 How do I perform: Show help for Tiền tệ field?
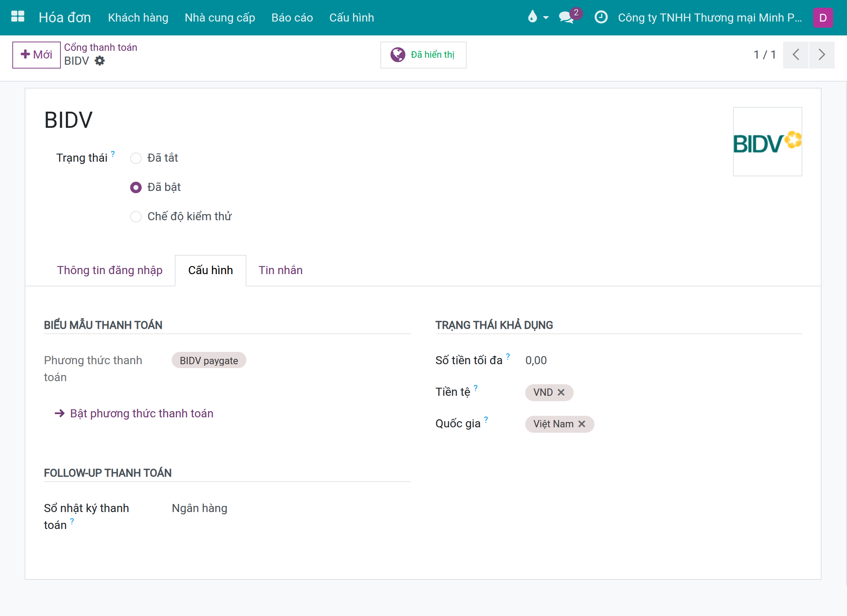coord(475,388)
